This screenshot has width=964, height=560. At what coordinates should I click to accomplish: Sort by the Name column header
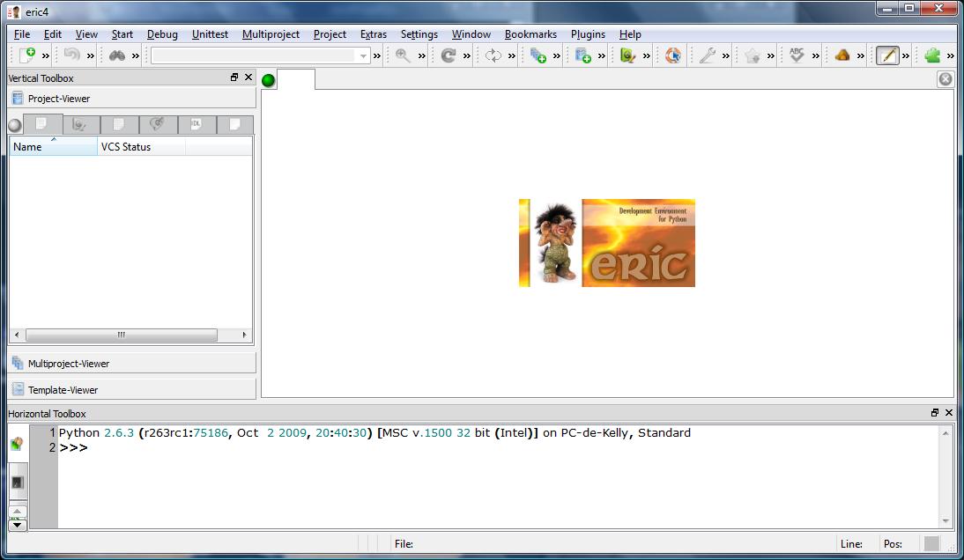(x=54, y=147)
